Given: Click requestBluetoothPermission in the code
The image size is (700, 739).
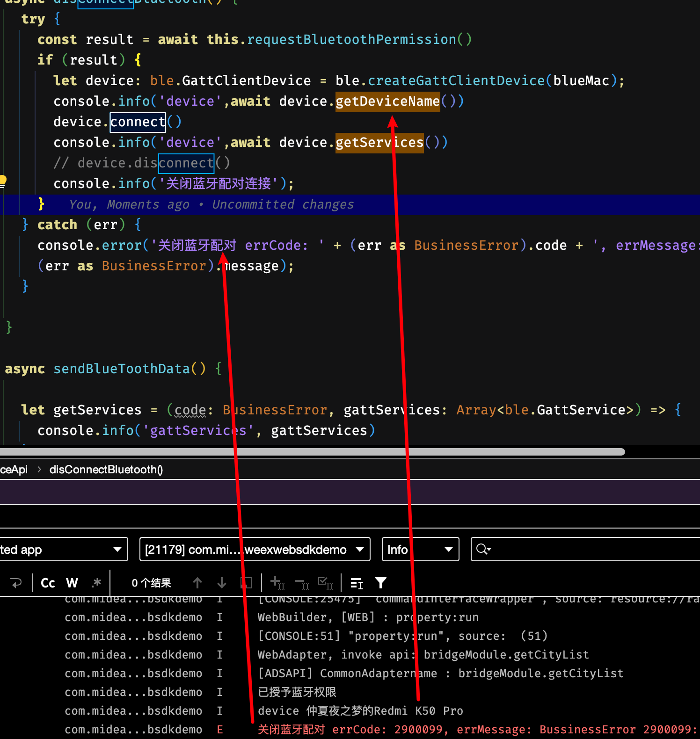Looking at the screenshot, I should point(352,40).
